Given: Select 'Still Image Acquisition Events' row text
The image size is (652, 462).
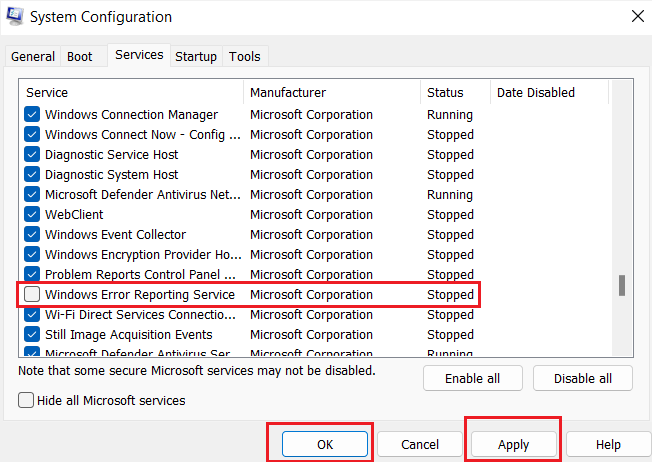Looking at the screenshot, I should 128,334.
